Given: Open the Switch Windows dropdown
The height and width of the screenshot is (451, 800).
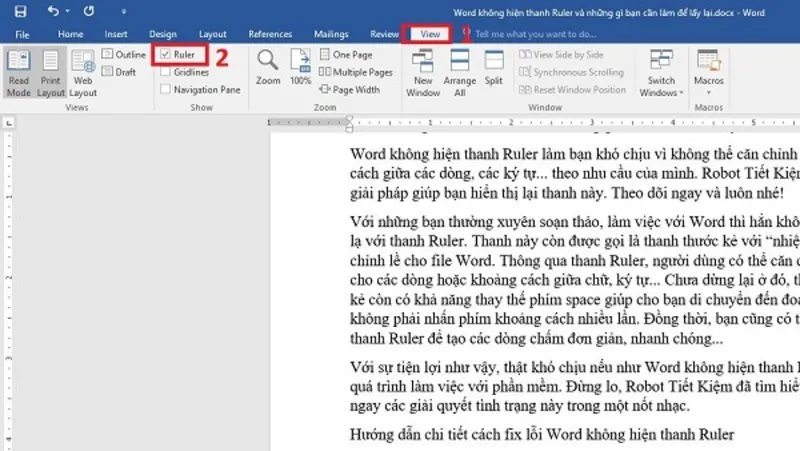Looking at the screenshot, I should 661,72.
